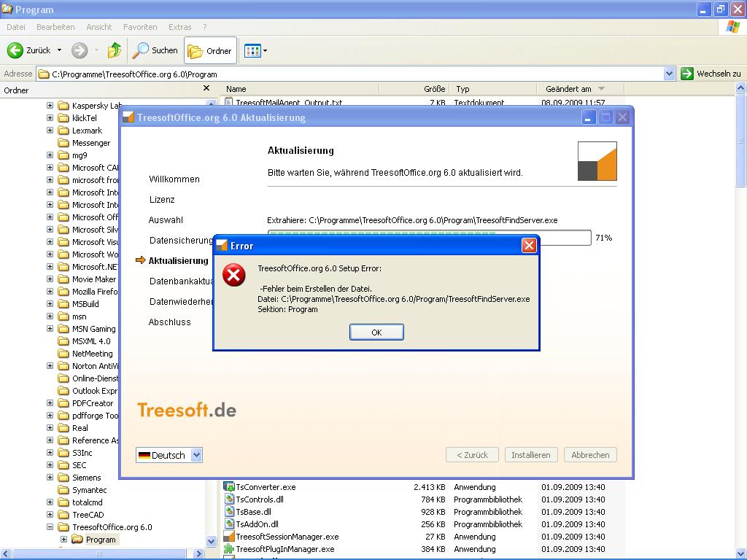Open the Favoriten menu
This screenshot has width=747, height=560.
[140, 27]
